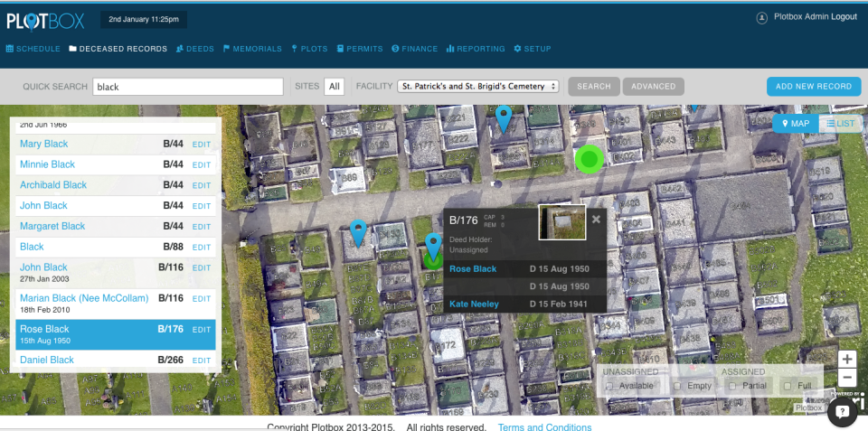Toggle the Full plots checkbox
Screen dimensions: 868x431
(788, 386)
